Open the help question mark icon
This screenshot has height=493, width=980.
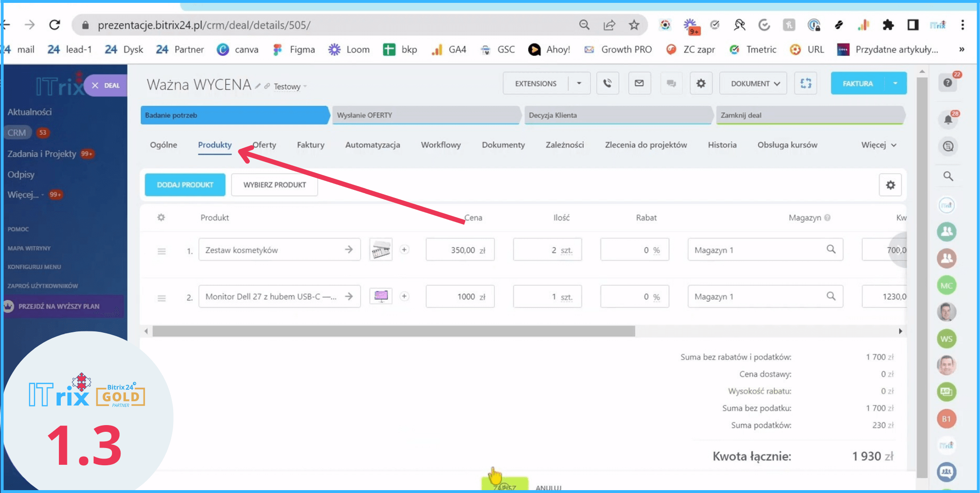coord(947,83)
